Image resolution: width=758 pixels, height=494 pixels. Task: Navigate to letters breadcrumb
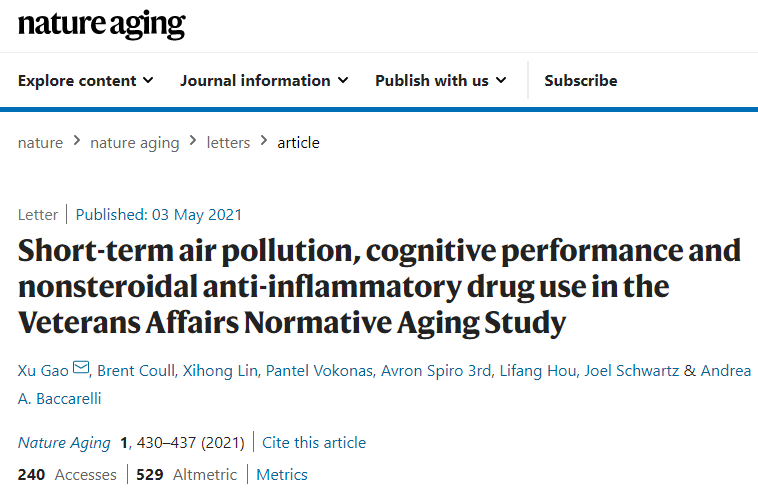pyautogui.click(x=228, y=143)
